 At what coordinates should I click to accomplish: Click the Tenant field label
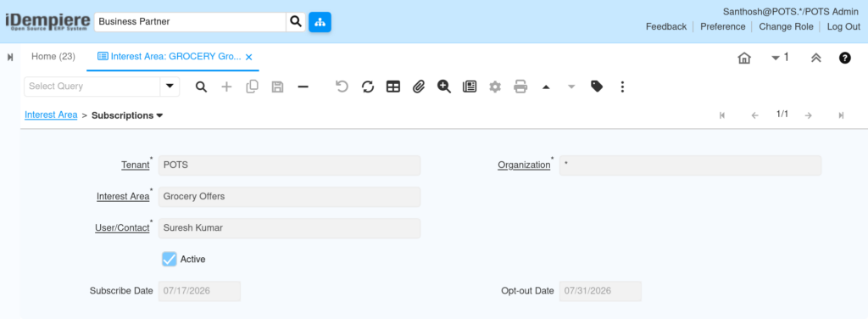pos(135,165)
